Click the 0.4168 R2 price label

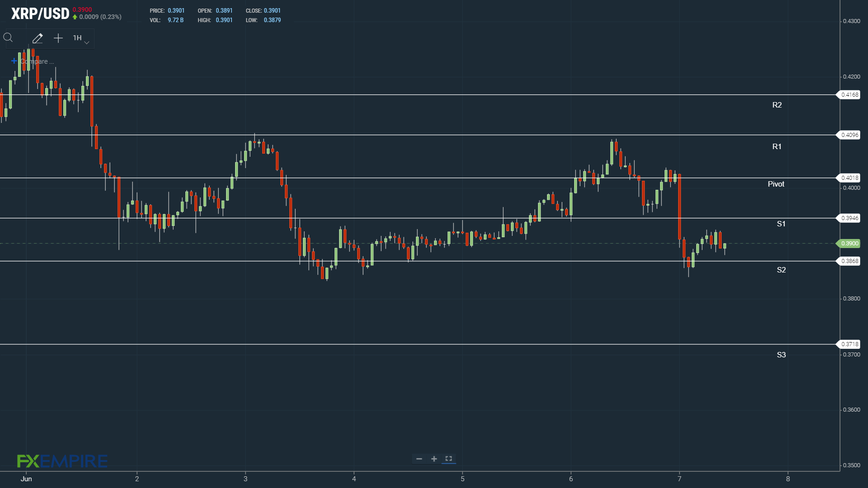coord(849,95)
